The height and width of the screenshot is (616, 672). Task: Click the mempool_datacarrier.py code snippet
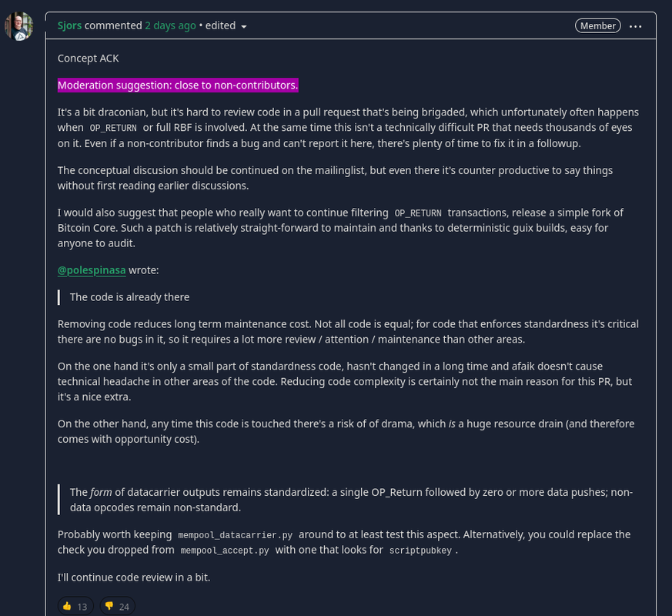[x=236, y=535]
